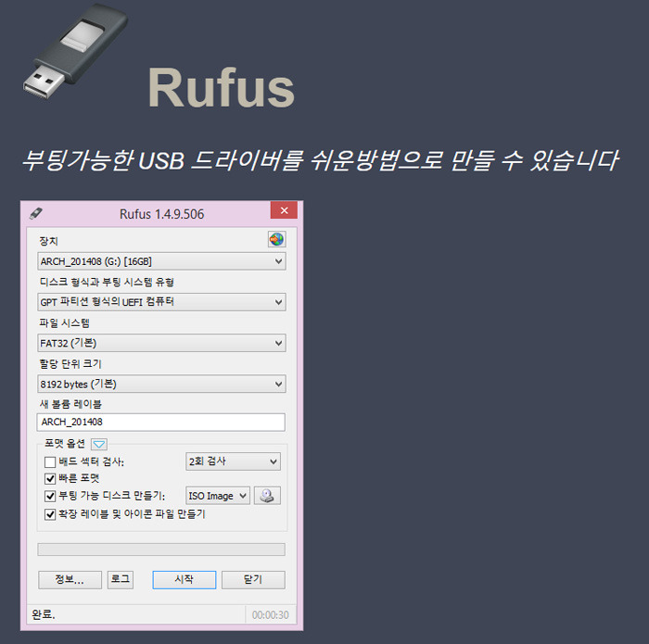This screenshot has width=649, height=644.
Task: Click the globe language settings icon
Action: pos(276,239)
